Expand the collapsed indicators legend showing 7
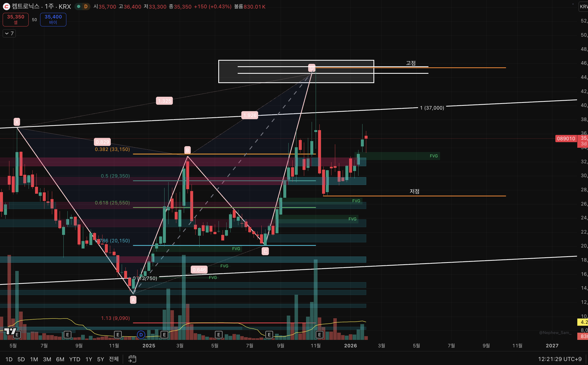588x365 pixels. [x=9, y=33]
